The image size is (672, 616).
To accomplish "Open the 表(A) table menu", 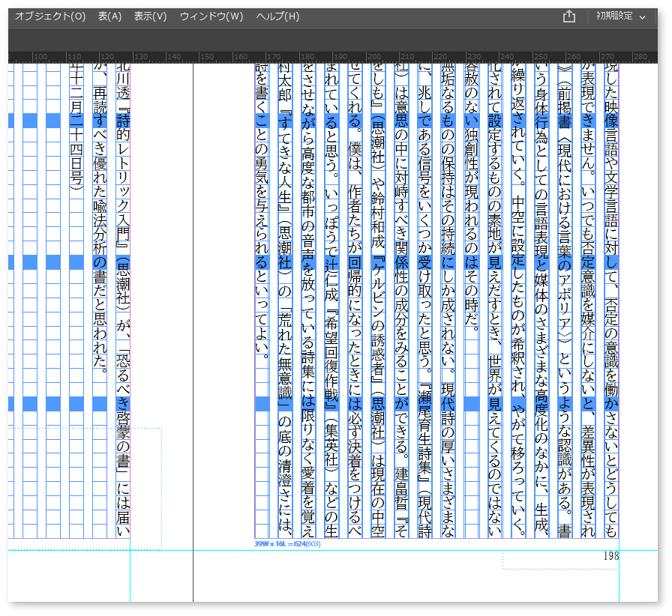I will coord(109,16).
